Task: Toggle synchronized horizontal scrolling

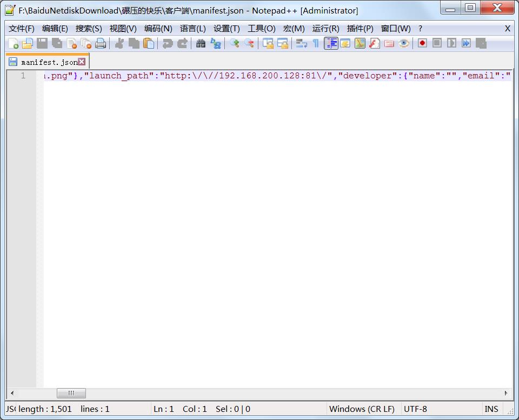Action: 282,43
